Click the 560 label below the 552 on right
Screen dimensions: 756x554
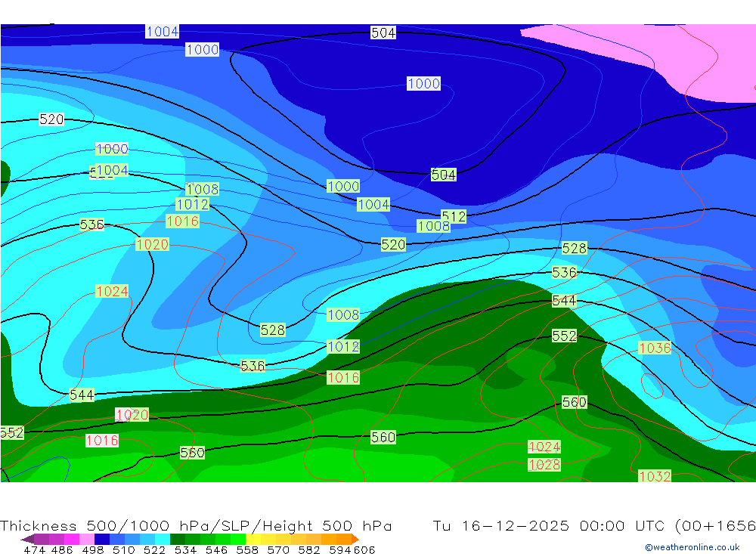(575, 402)
